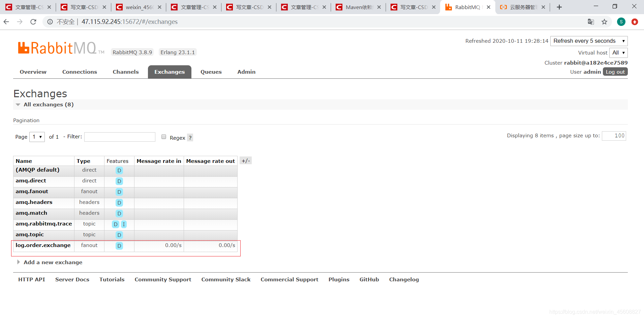Screen dimensions: 644x318
Task: Open the amq.fanout exchange
Action: pyautogui.click(x=32, y=191)
